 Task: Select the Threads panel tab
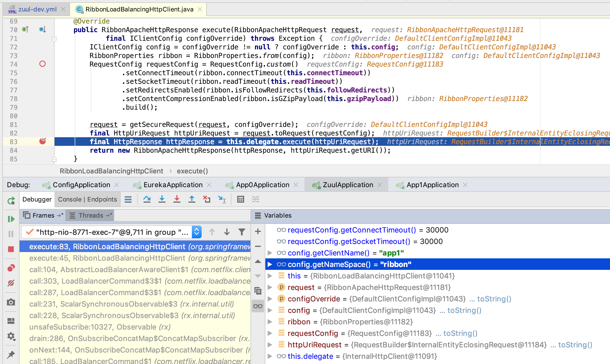coord(90,215)
